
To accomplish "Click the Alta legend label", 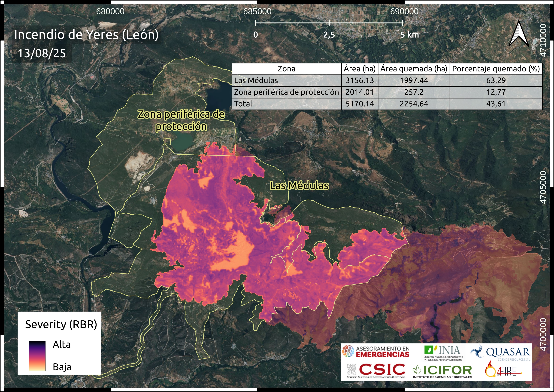I will click(61, 344).
